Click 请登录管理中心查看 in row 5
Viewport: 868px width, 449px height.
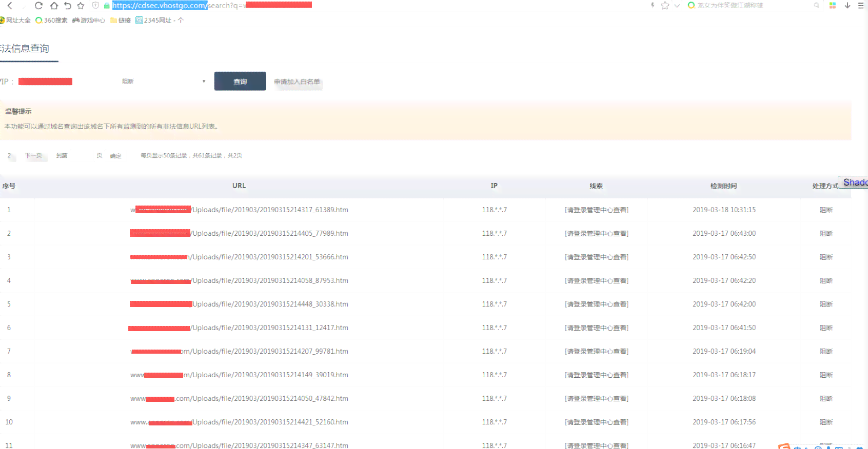[597, 304]
